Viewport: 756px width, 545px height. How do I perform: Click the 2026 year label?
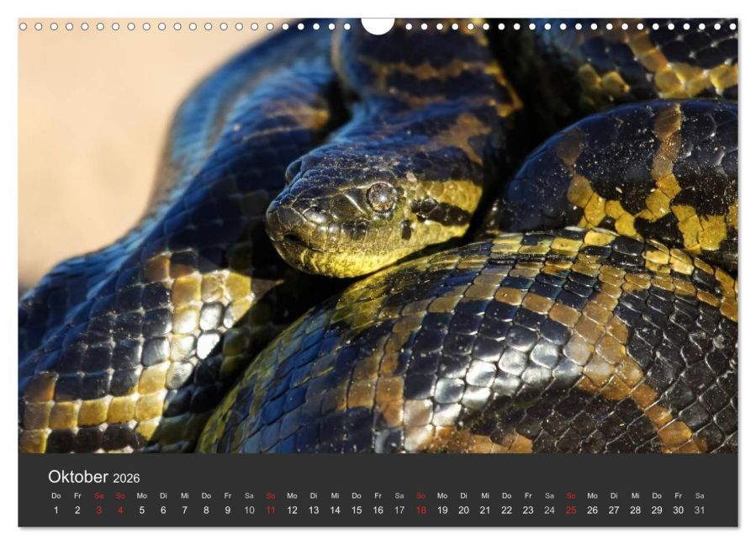(126, 478)
